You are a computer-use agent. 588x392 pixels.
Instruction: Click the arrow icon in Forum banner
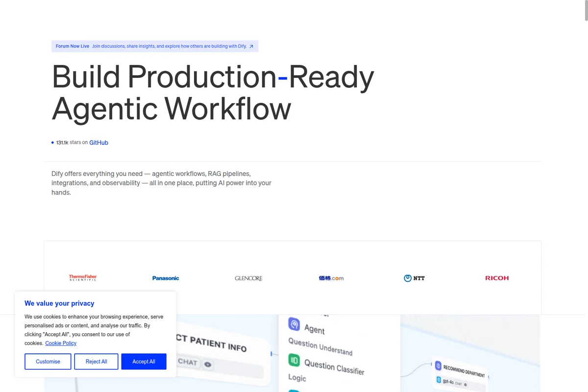(251, 47)
